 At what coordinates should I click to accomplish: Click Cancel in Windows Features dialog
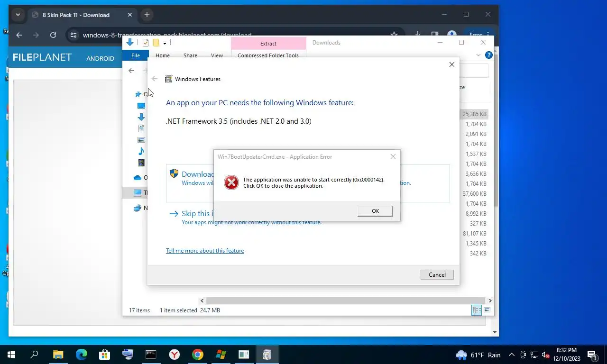pos(437,274)
